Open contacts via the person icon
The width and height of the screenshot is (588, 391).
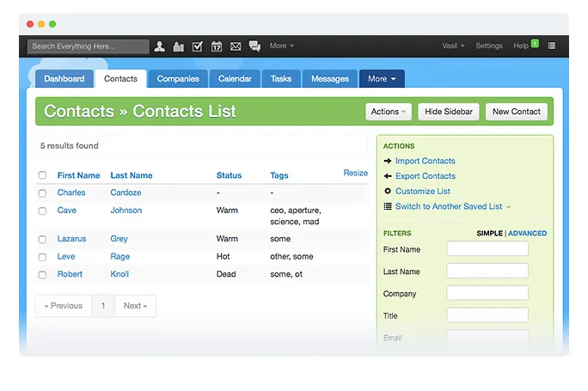click(159, 46)
